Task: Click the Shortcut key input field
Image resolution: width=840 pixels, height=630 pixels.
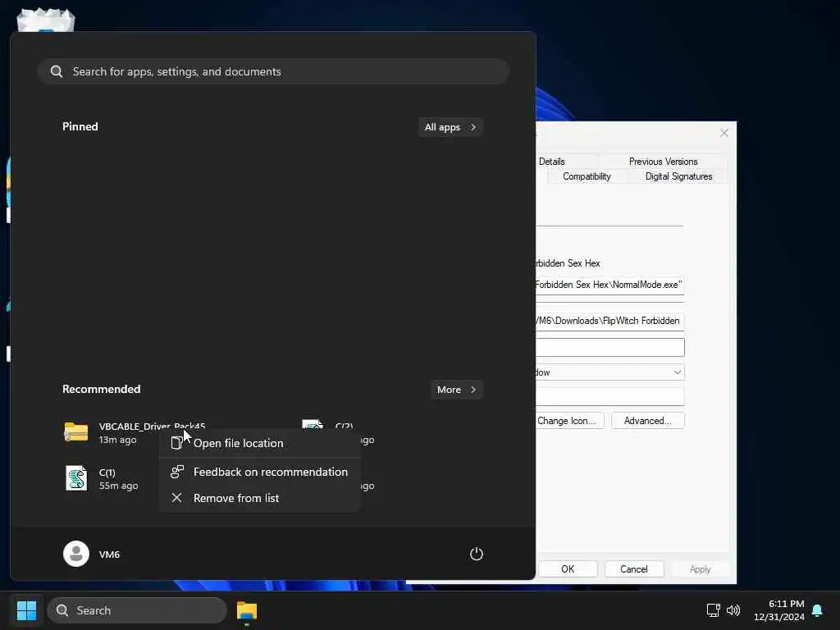Action: click(x=609, y=347)
